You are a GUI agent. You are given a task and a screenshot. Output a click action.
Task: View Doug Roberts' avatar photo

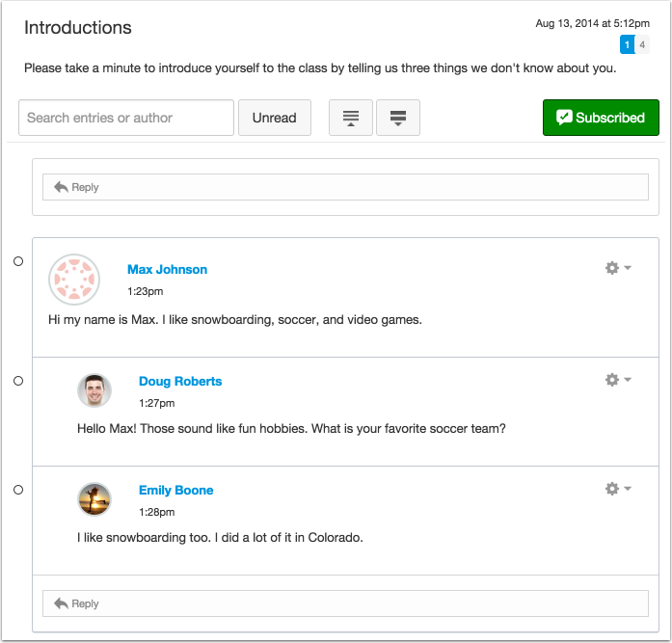[x=94, y=390]
